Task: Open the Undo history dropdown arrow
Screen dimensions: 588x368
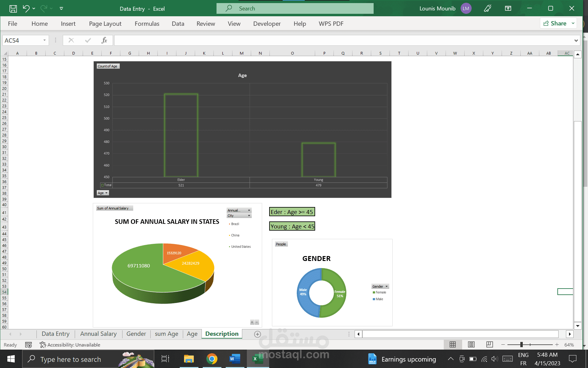Action: pos(34,9)
